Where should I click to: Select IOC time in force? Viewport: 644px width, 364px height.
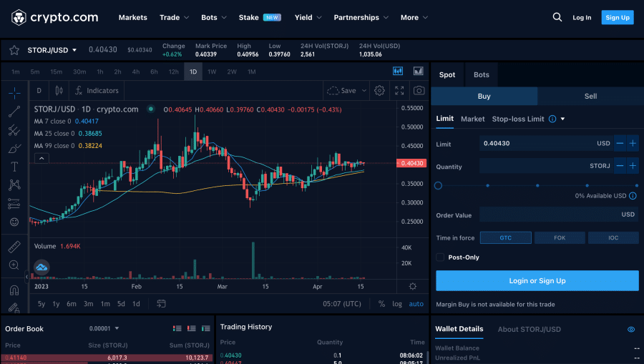(613, 237)
